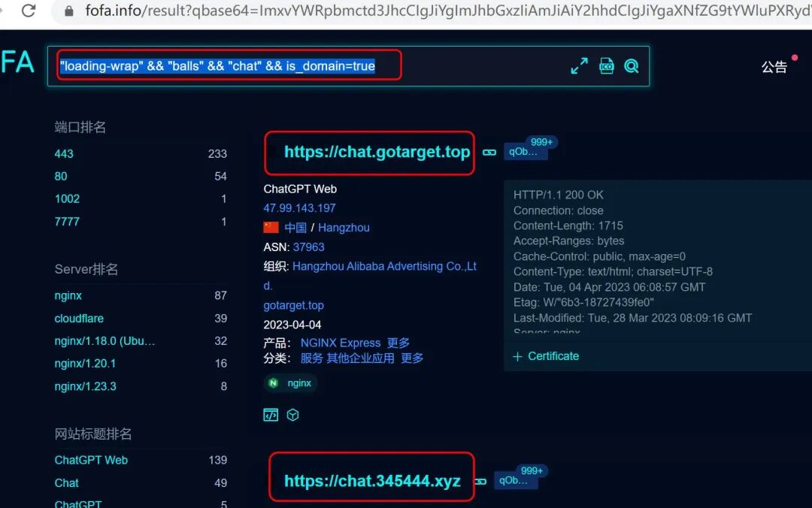Click the ChatGPT Web result title text
The height and width of the screenshot is (508, 812).
[300, 189]
